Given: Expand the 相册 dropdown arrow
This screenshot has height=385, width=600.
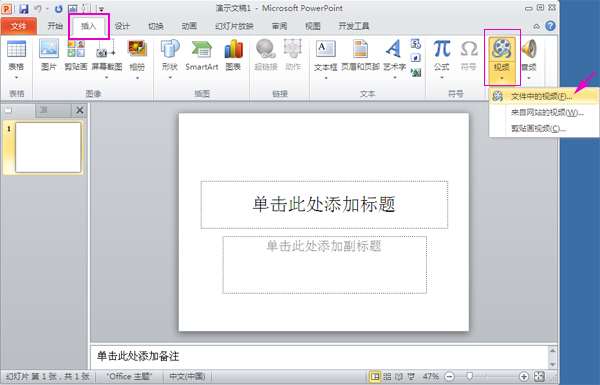Looking at the screenshot, I should click(137, 78).
